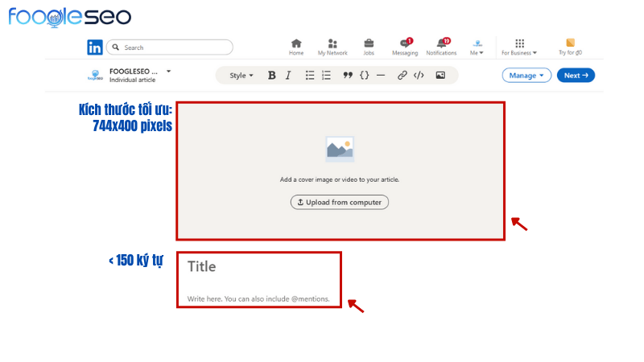Click the Next button
The width and height of the screenshot is (644, 362).
pyautogui.click(x=576, y=76)
